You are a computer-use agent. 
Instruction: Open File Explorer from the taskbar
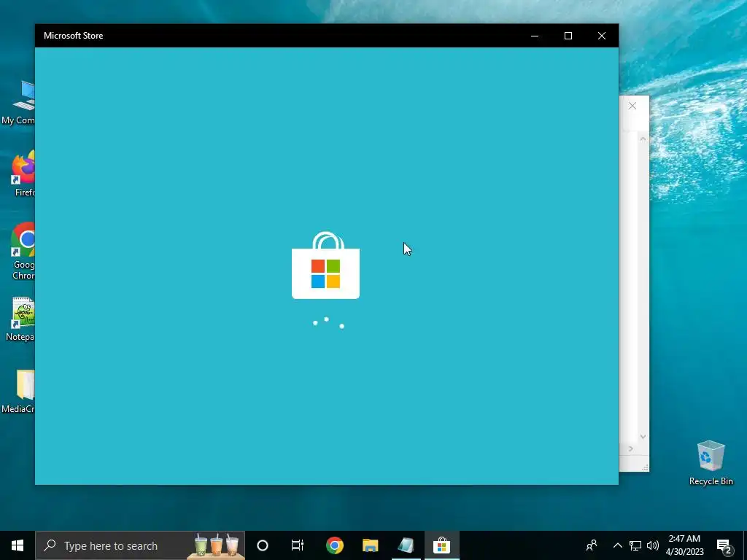[370, 545]
